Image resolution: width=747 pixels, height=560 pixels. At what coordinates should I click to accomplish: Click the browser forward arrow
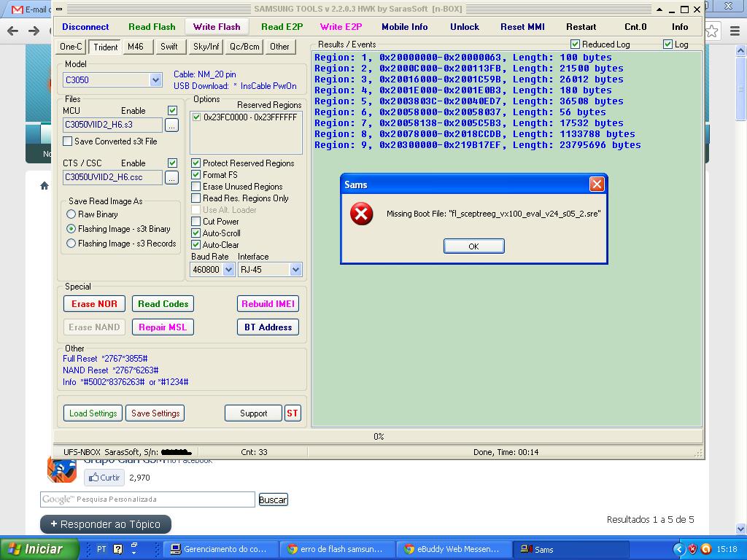click(34, 31)
